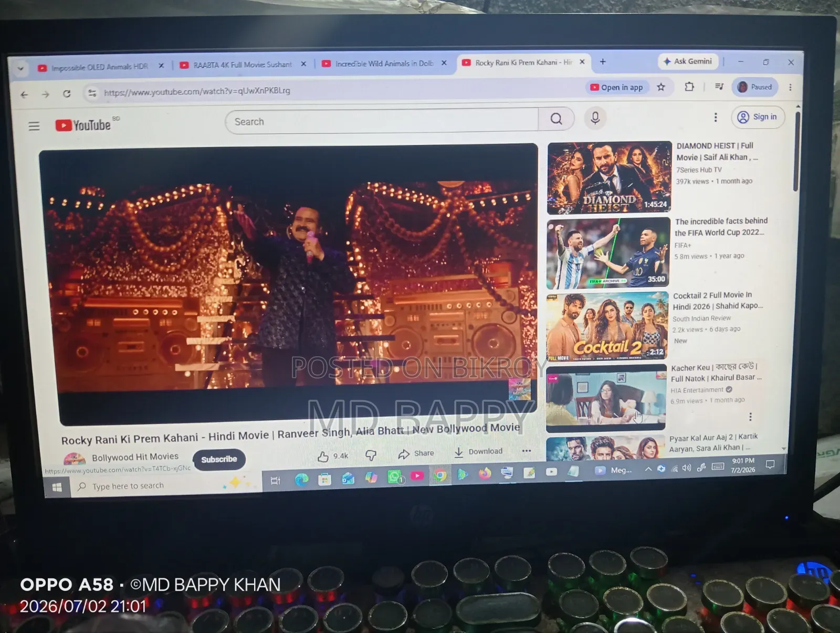Open Microsoft Store from the taskbar
The width and height of the screenshot is (840, 633).
(x=324, y=479)
